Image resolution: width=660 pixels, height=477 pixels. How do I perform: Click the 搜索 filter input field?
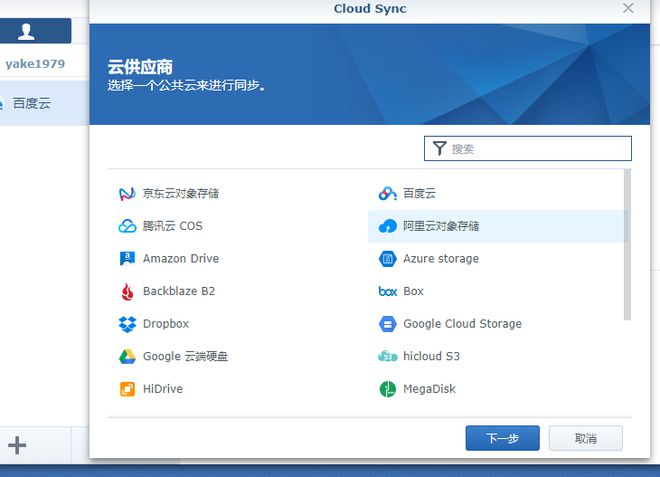538,149
